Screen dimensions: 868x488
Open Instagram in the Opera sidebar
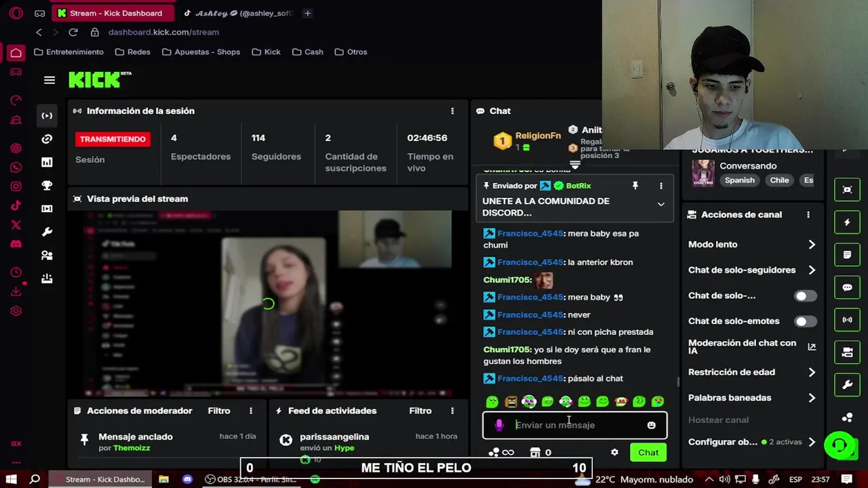(16, 186)
